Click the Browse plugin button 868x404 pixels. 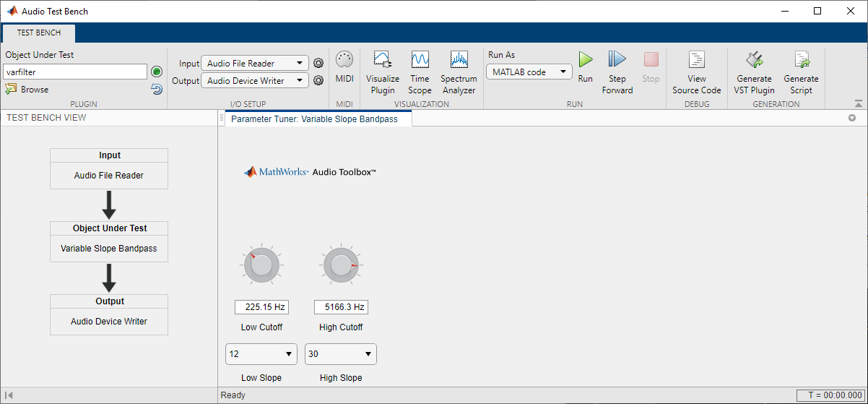point(27,90)
